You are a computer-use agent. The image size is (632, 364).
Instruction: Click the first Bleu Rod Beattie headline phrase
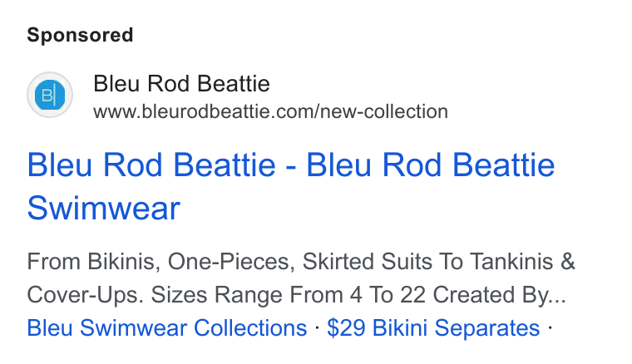[x=151, y=165]
